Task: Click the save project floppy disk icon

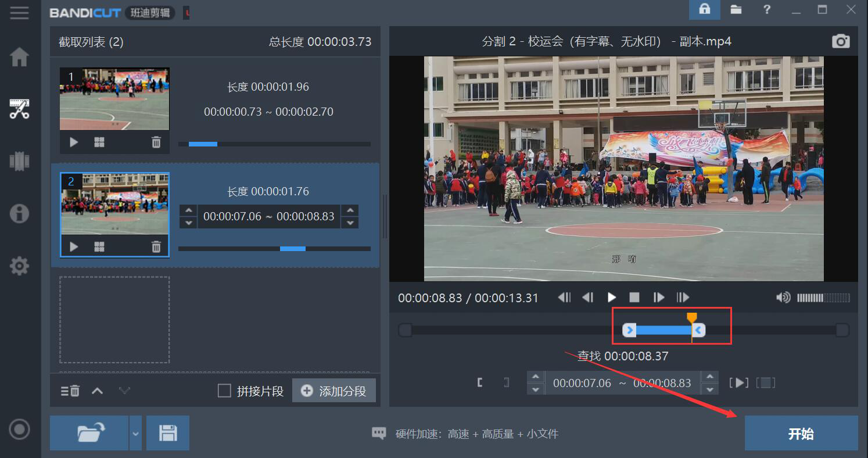Action: [x=168, y=433]
